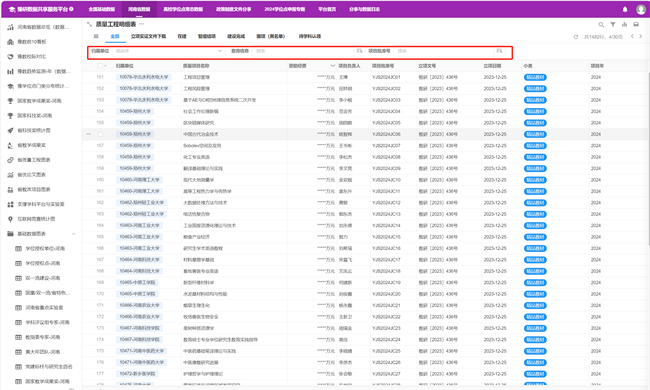This screenshot has width=650, height=390.
Task: Click the 立项日期 column header
Action: [x=492, y=66]
